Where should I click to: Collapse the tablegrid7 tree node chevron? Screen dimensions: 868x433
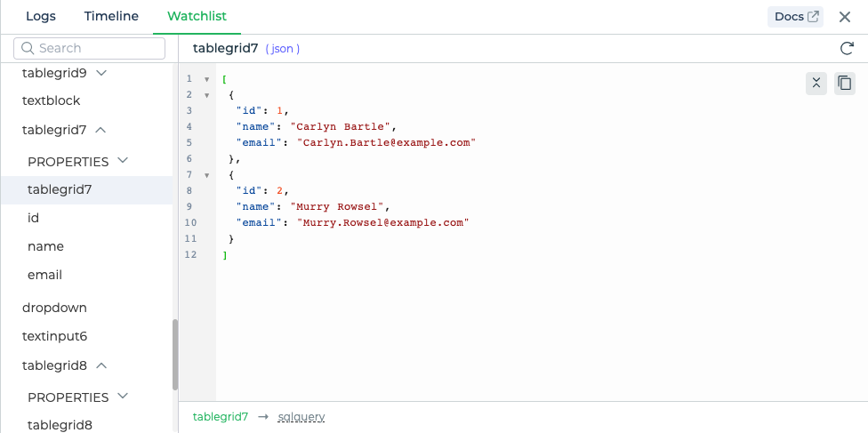click(100, 130)
